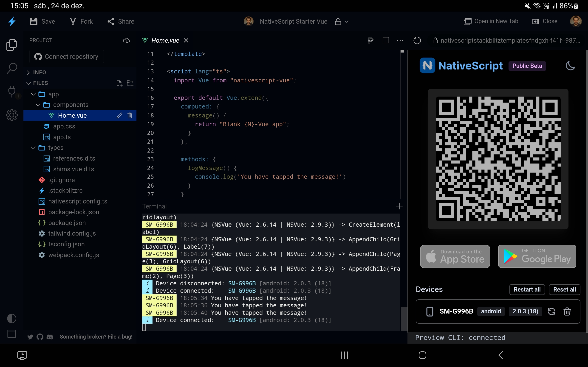Image resolution: width=588 pixels, height=367 pixels.
Task: Format code with the Prettier icon
Action: (x=370, y=40)
